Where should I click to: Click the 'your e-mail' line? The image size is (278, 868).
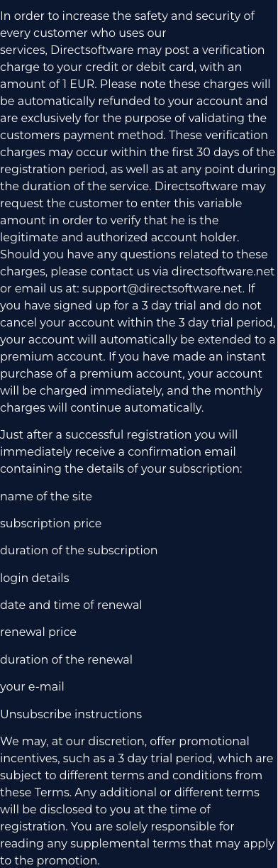pyautogui.click(x=32, y=686)
